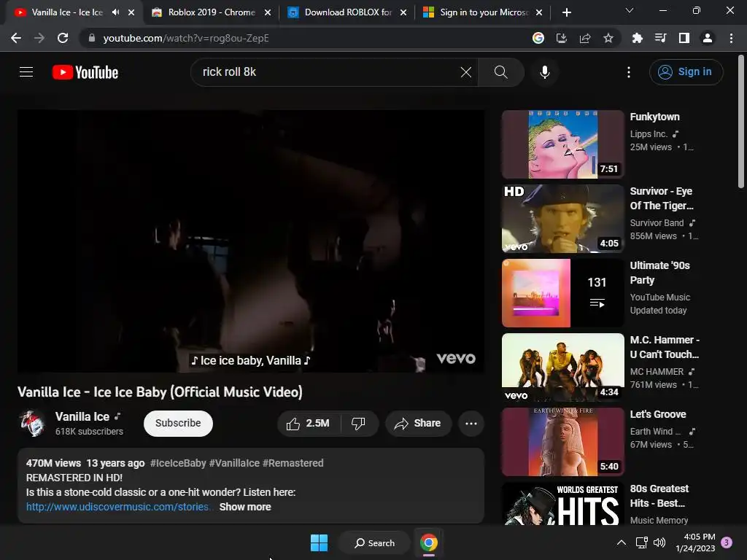Open new tab with plus button

(566, 12)
